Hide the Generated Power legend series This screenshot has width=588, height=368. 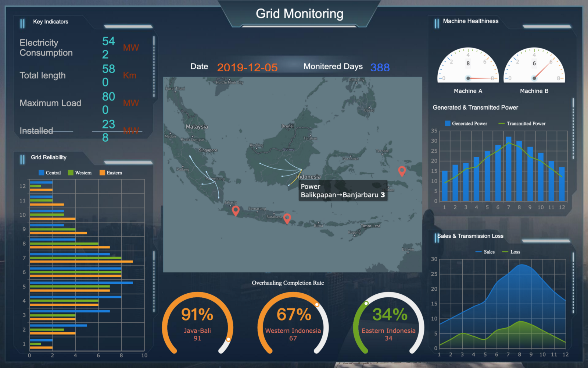pyautogui.click(x=466, y=124)
